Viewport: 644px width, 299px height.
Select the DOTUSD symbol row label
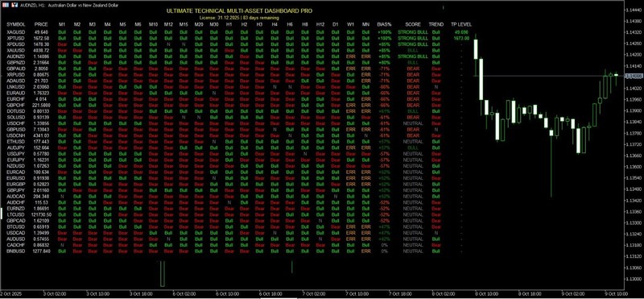[15, 111]
